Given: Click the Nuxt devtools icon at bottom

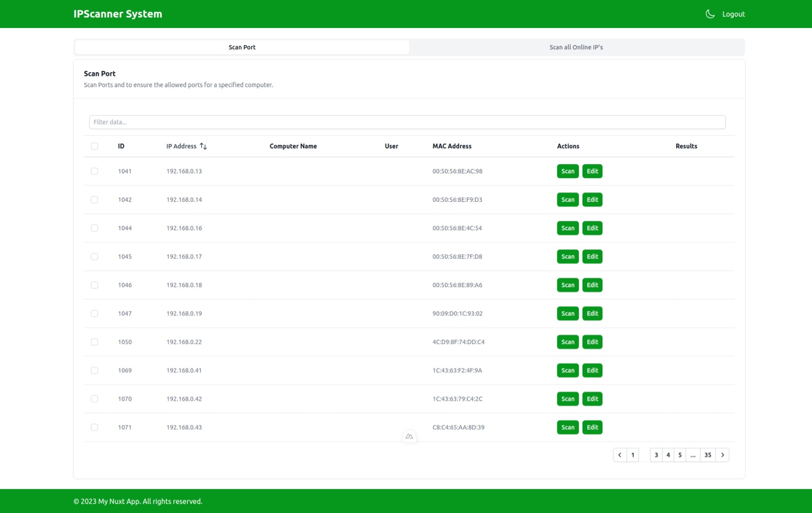Looking at the screenshot, I should pyautogui.click(x=409, y=437).
